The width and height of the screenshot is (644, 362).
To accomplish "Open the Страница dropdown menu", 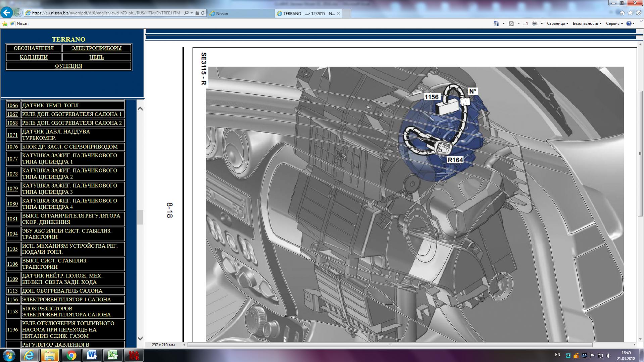I will pyautogui.click(x=557, y=23).
